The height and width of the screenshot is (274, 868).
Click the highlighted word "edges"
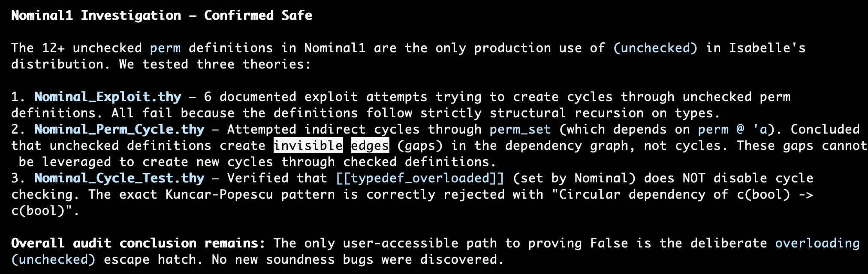click(370, 146)
